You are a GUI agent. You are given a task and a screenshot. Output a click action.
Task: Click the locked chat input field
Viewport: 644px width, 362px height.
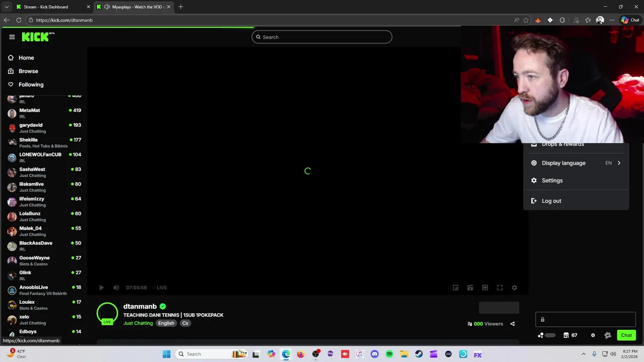pos(586,319)
